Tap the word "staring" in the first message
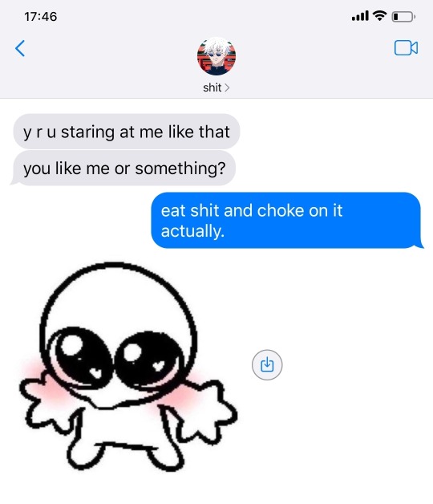The height and width of the screenshot is (504, 433). pyautogui.click(x=87, y=132)
